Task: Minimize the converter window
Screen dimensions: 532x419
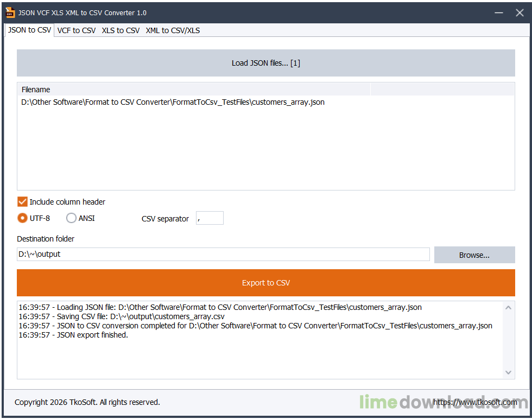Action: pyautogui.click(x=498, y=12)
